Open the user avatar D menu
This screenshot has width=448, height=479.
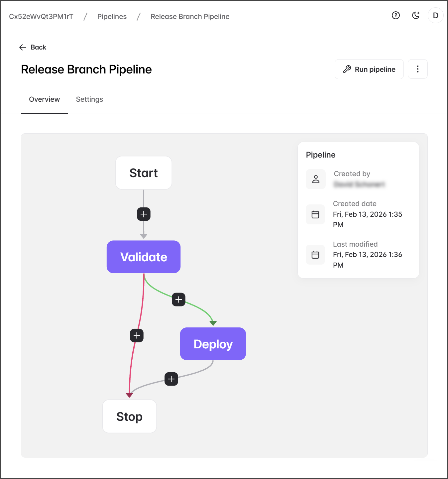click(435, 16)
